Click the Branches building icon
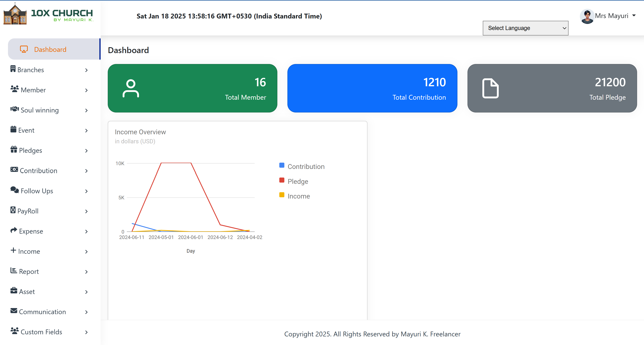Screen dimensions: 644x345 point(13,69)
